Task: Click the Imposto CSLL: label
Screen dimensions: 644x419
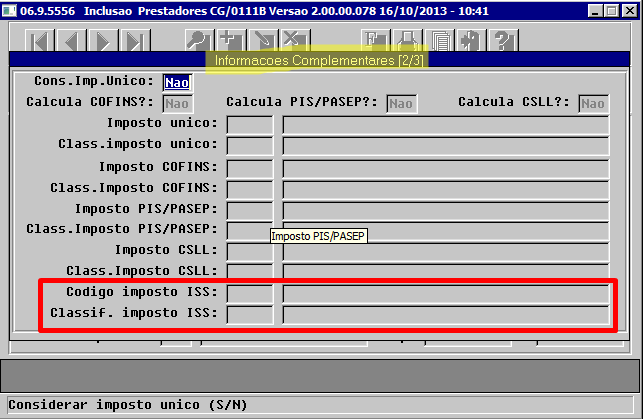Action: [x=166, y=250]
